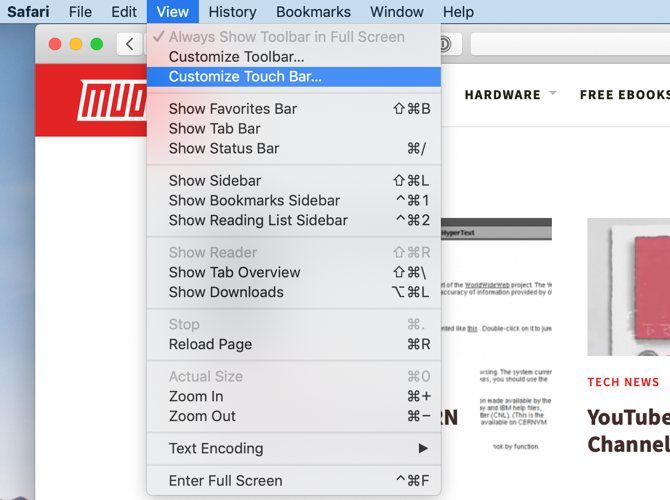This screenshot has height=500, width=670.
Task: Click the green full screen window button
Action: point(97,44)
